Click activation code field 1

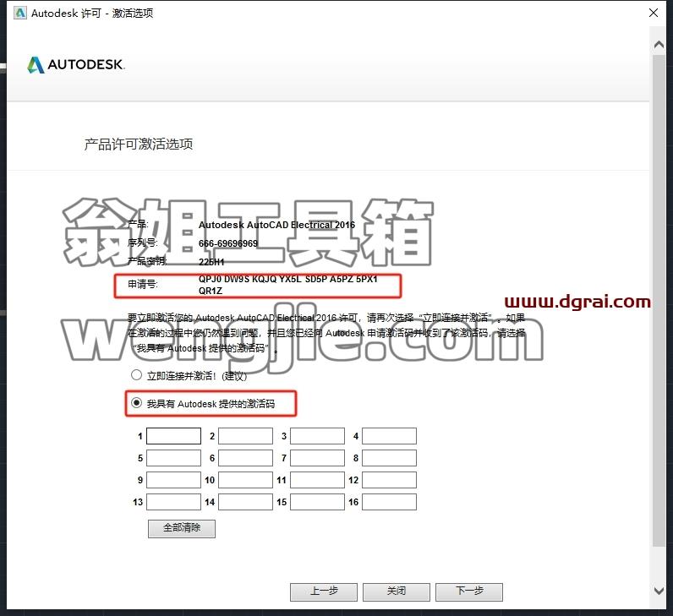point(174,436)
